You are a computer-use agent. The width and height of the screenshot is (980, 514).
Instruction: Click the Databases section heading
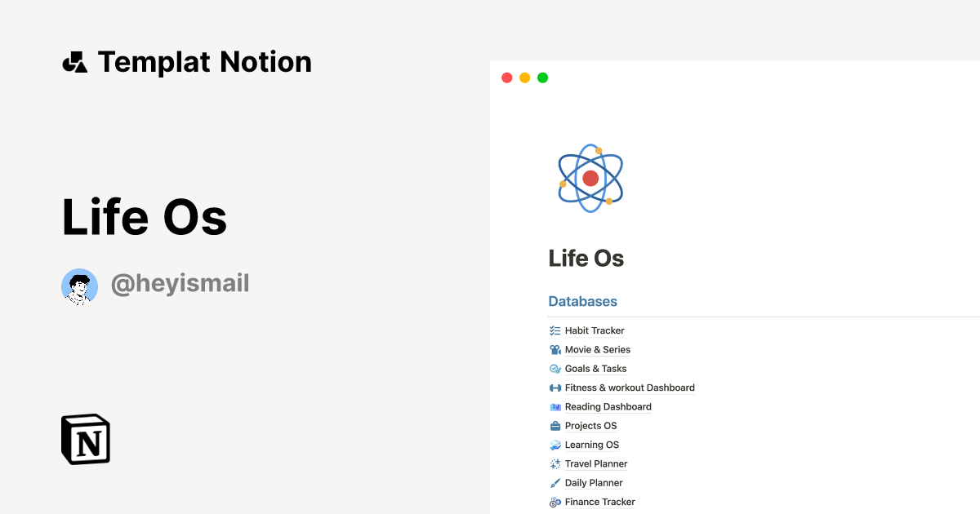(x=583, y=301)
